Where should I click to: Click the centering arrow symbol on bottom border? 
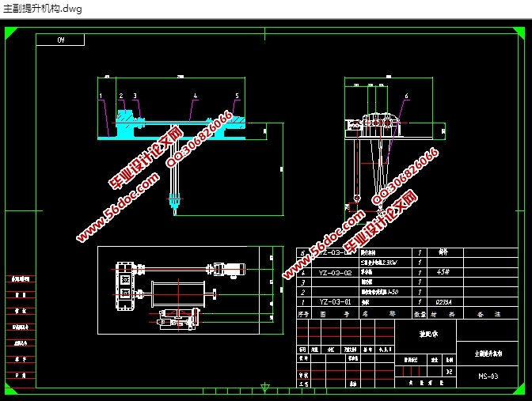(x=265, y=388)
